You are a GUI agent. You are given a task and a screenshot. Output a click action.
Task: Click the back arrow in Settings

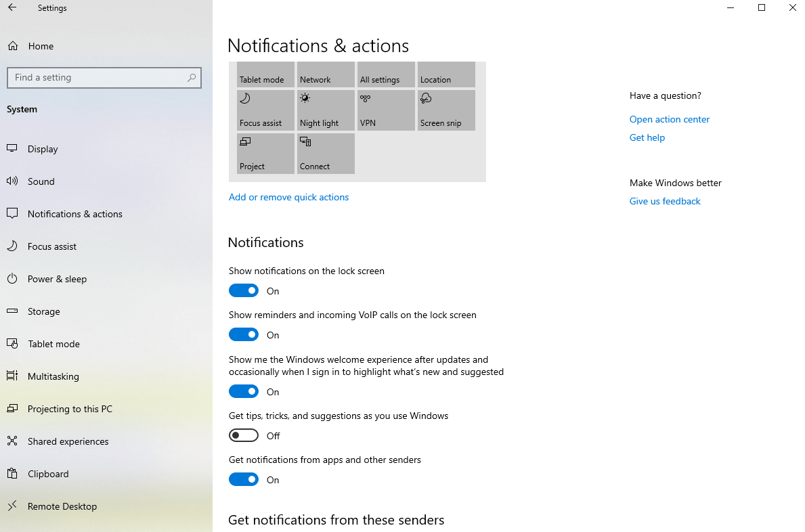12,7
